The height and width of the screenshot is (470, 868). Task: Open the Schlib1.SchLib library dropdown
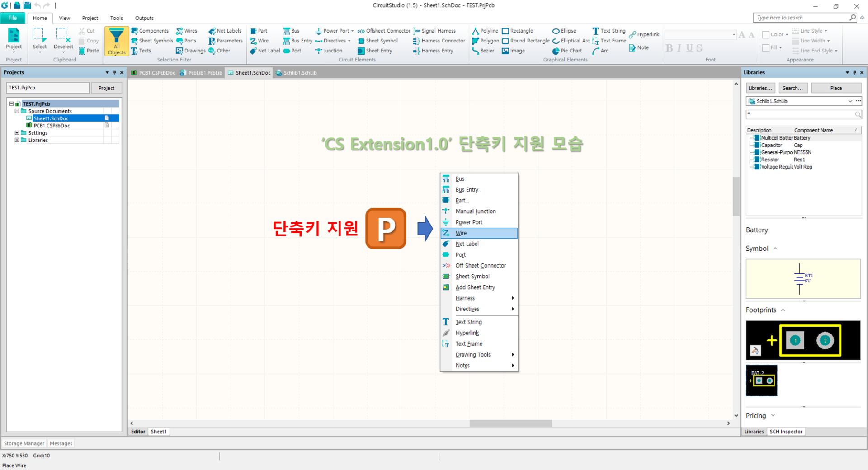point(850,101)
